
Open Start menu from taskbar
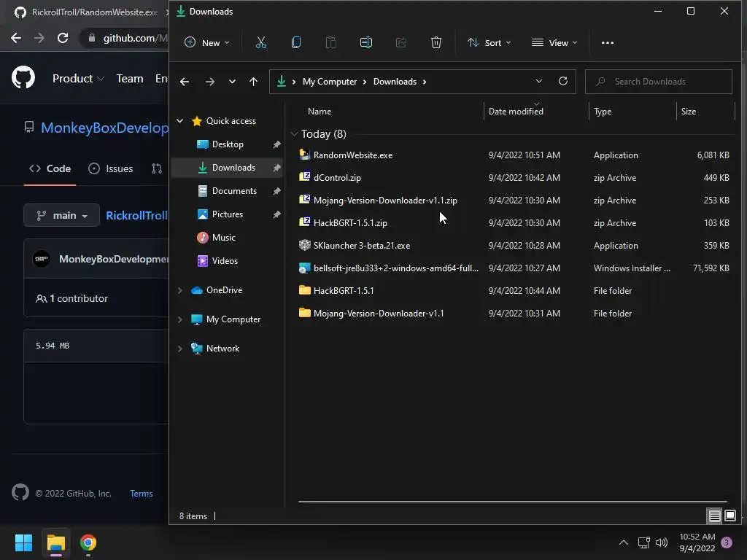pos(23,542)
